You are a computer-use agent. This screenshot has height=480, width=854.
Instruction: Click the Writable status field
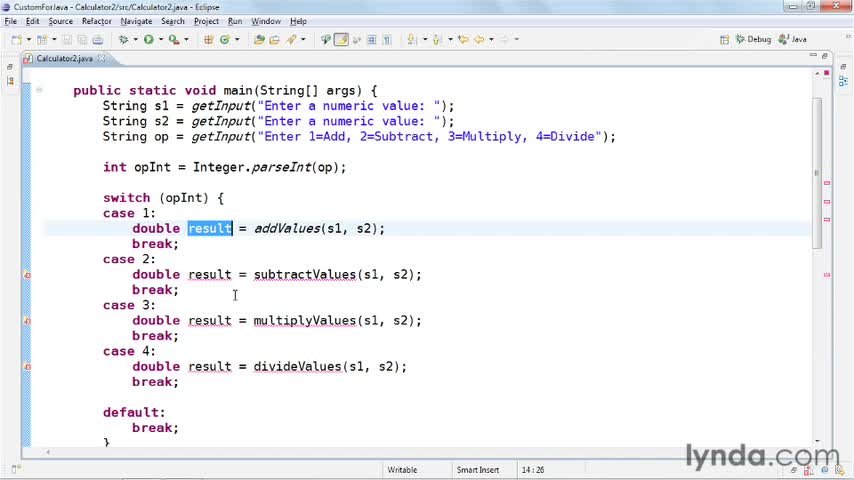pos(402,470)
